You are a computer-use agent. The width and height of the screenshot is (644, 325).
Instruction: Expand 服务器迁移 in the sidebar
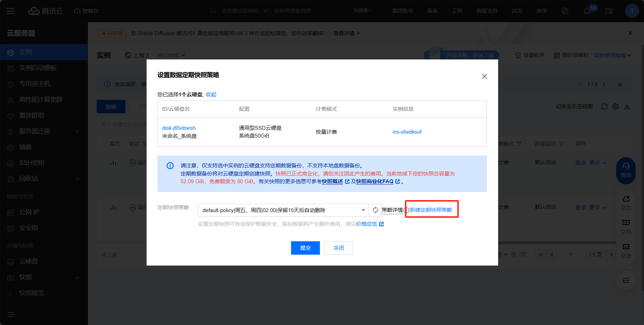click(44, 131)
